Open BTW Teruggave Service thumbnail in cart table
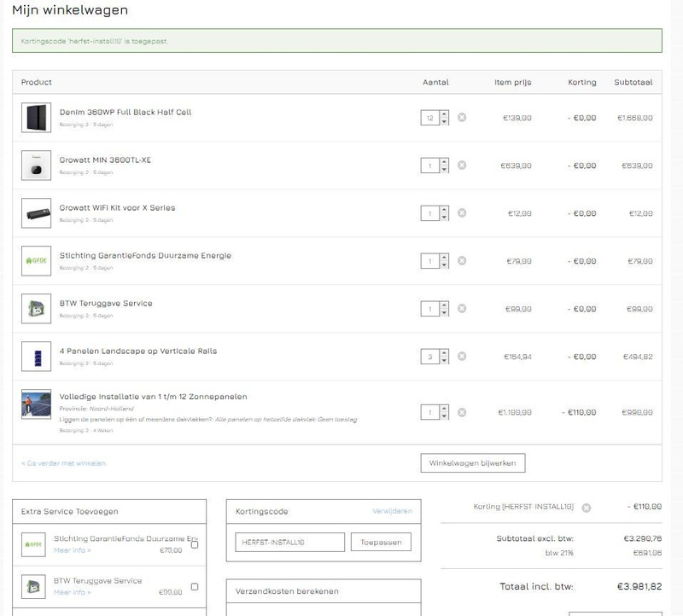This screenshot has width=683, height=616. (x=36, y=309)
